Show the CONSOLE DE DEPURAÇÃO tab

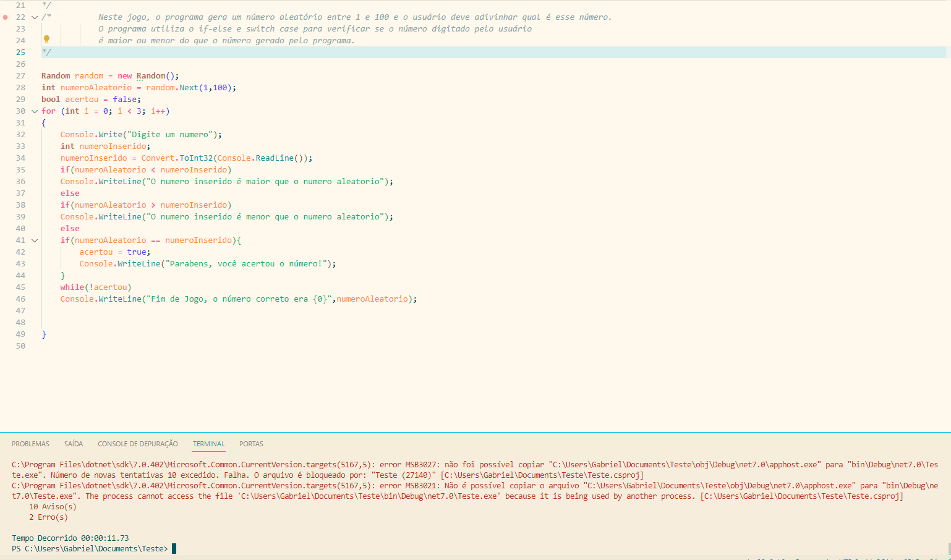(138, 444)
